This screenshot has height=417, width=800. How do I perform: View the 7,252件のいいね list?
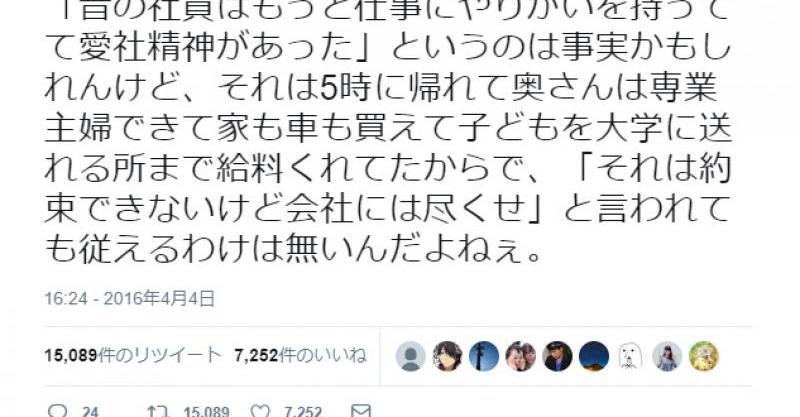pos(301,355)
